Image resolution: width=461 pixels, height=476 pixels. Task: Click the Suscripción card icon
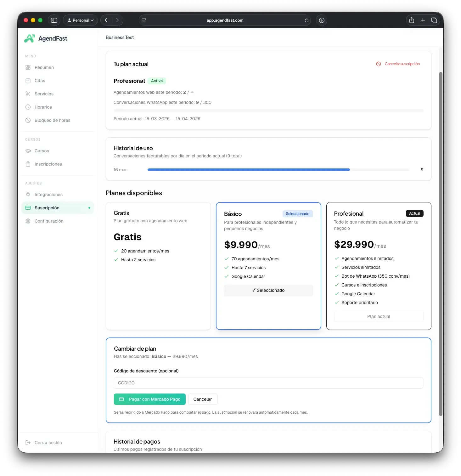coord(28,208)
